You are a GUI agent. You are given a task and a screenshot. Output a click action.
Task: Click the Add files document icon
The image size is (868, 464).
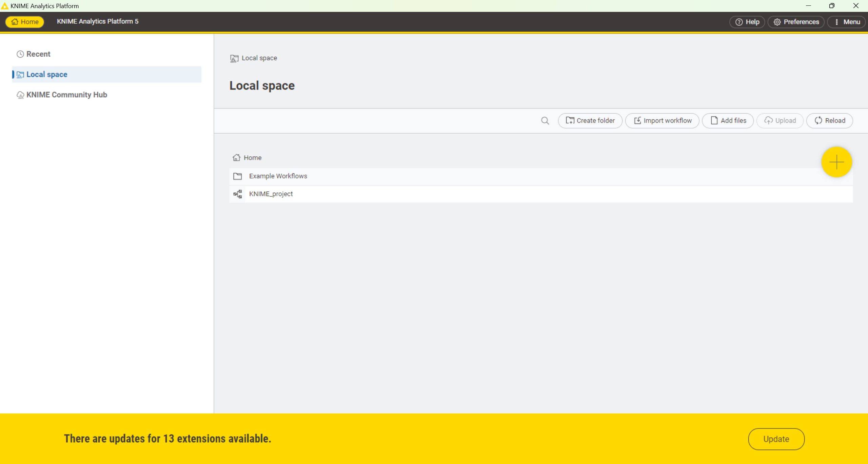714,121
